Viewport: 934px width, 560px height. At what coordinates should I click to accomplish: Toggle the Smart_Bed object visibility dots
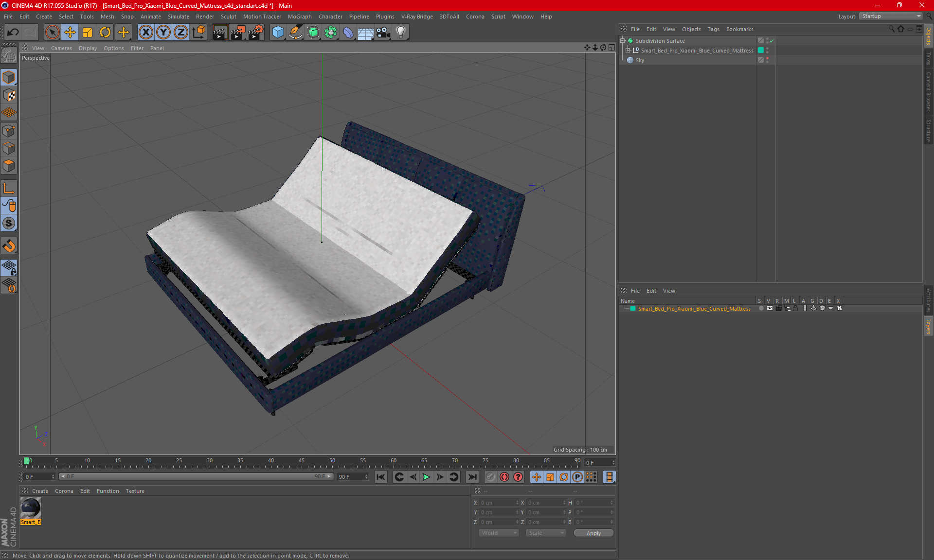(x=768, y=51)
